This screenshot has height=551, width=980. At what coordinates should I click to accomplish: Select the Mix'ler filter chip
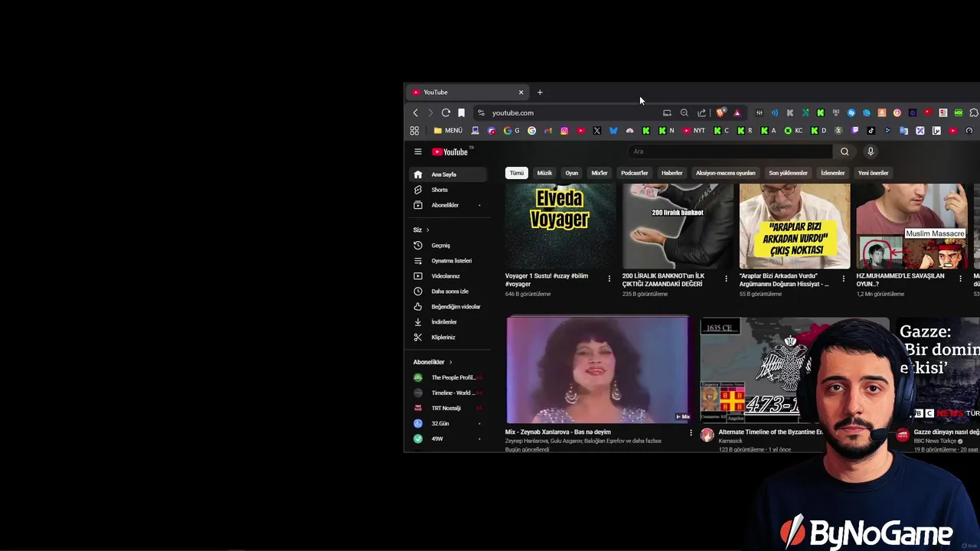[x=599, y=173]
